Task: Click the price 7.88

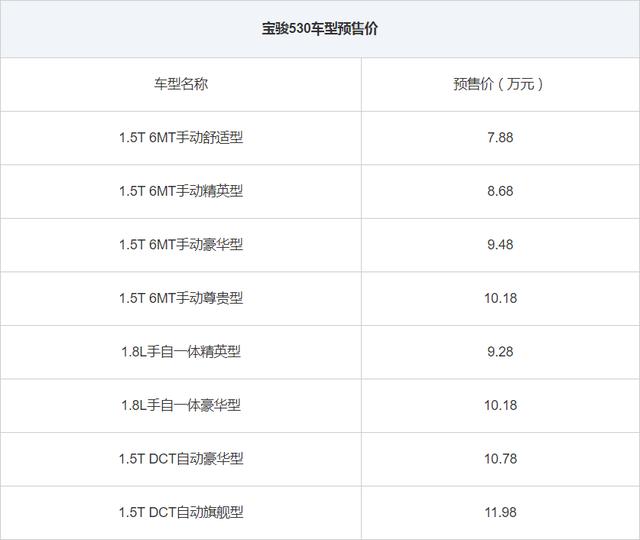Action: tap(500, 138)
